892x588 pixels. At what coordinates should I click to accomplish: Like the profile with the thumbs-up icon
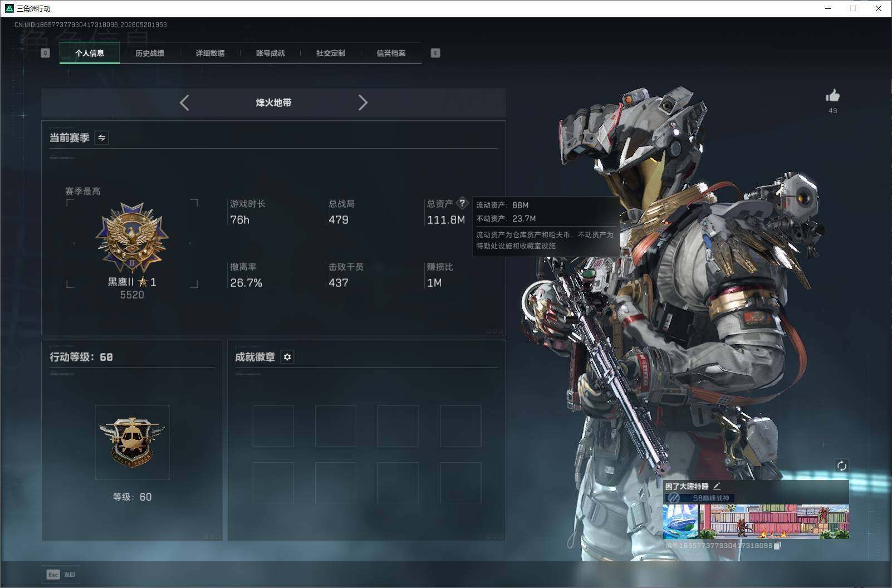[x=832, y=96]
